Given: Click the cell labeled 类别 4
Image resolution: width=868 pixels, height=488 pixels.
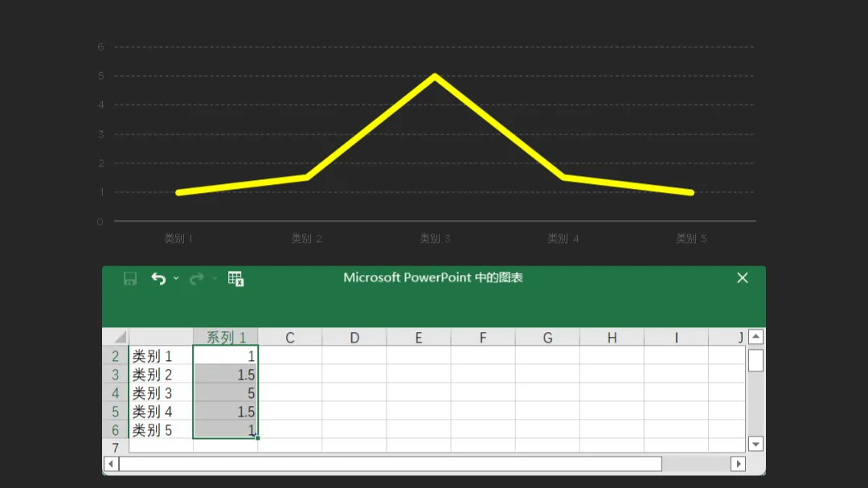Looking at the screenshot, I should tap(161, 411).
